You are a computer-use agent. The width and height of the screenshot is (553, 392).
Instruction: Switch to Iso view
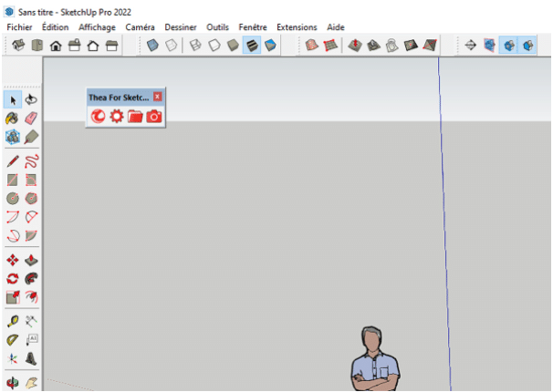[x=18, y=45]
